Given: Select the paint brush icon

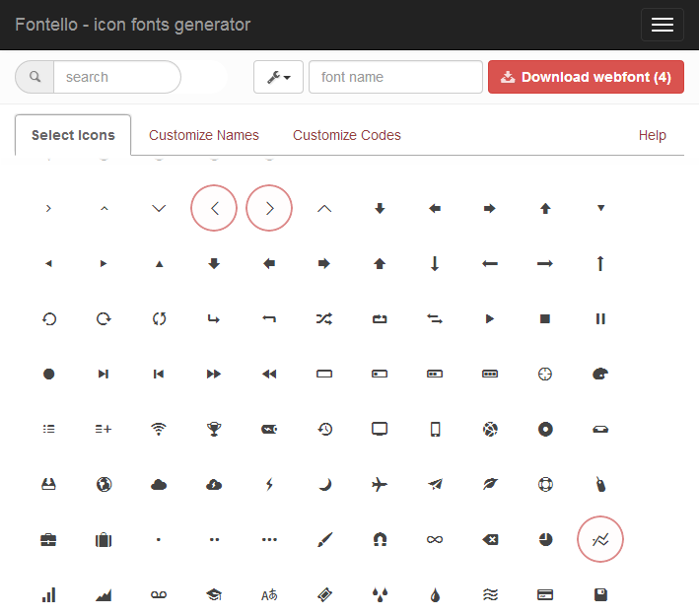Looking at the screenshot, I should pyautogui.click(x=324, y=539).
